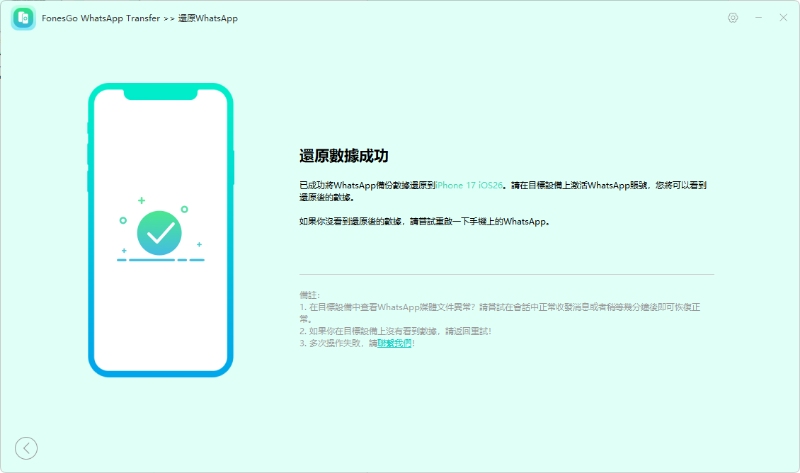Click the FonesGo WhatsApp Transfer title text
This screenshot has width=800, height=473.
pos(101,18)
